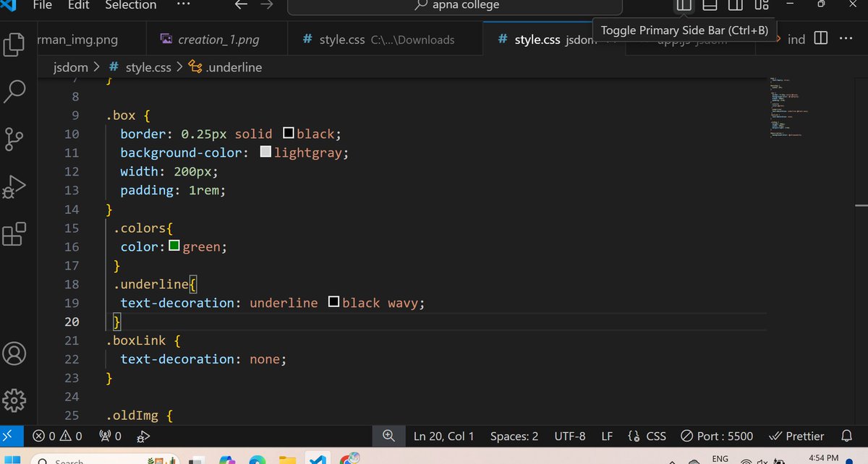Toggle the Panel visibility icon

point(709,6)
